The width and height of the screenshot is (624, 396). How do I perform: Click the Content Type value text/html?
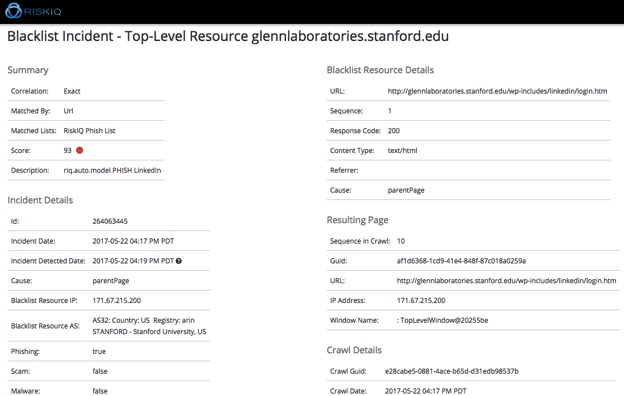402,150
